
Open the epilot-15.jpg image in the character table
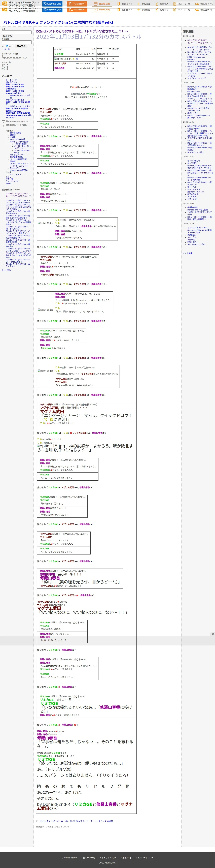click(x=62, y=59)
